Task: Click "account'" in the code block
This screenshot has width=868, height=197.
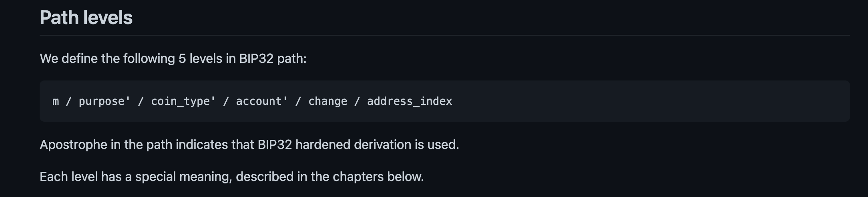Action: 262,101
